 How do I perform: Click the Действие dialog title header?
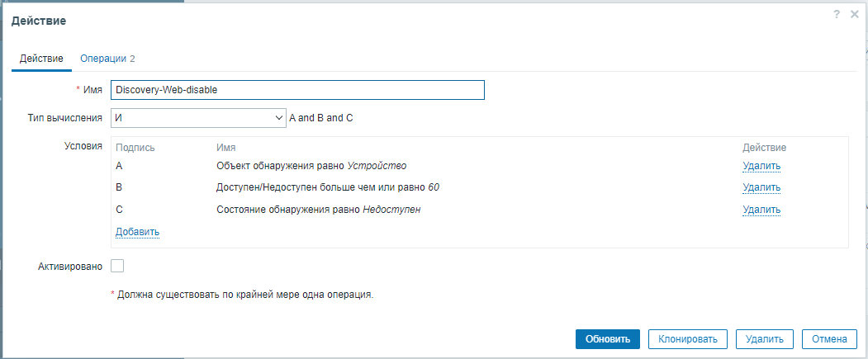(39, 20)
